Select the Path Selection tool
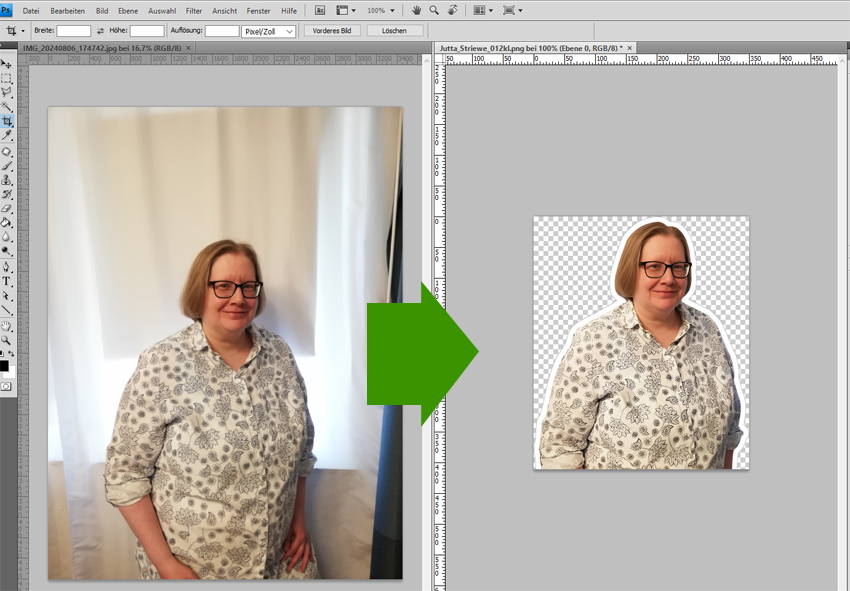Screen dimensions: 850x591 tap(6, 296)
